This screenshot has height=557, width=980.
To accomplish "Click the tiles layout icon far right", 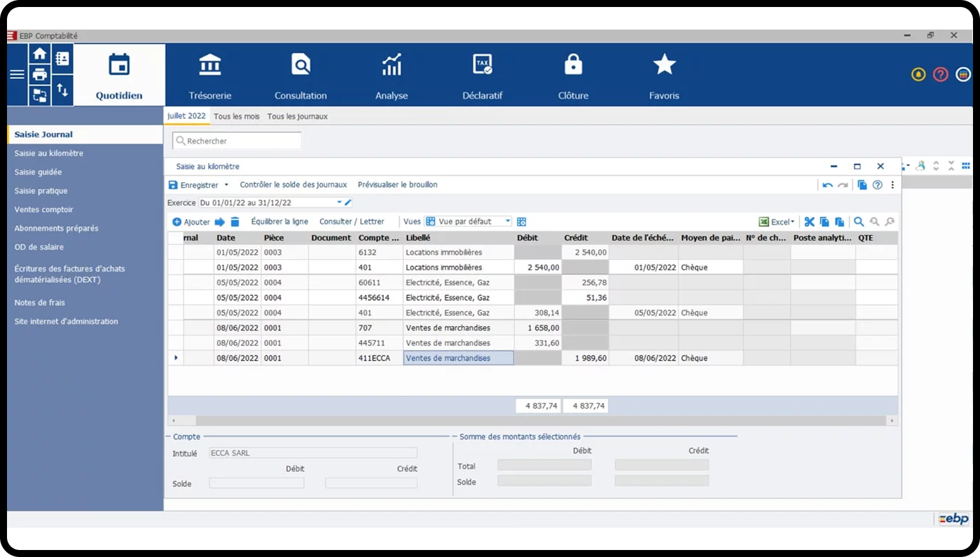I will pyautogui.click(x=966, y=166).
